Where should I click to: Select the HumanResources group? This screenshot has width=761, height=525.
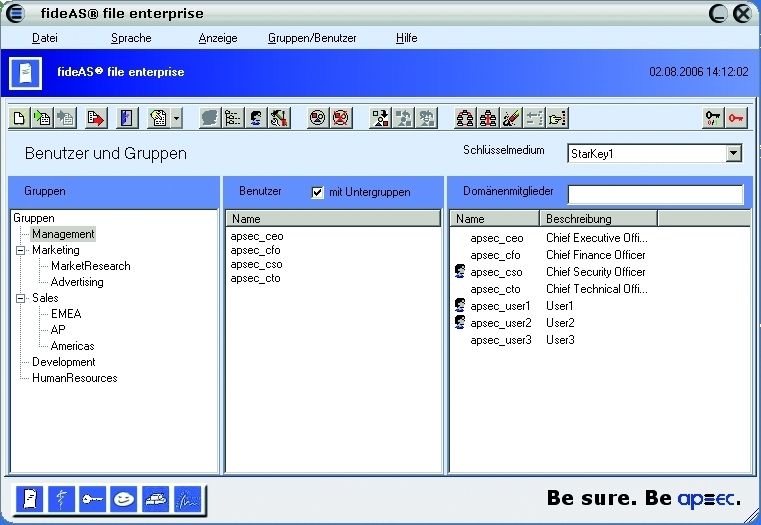pos(75,378)
